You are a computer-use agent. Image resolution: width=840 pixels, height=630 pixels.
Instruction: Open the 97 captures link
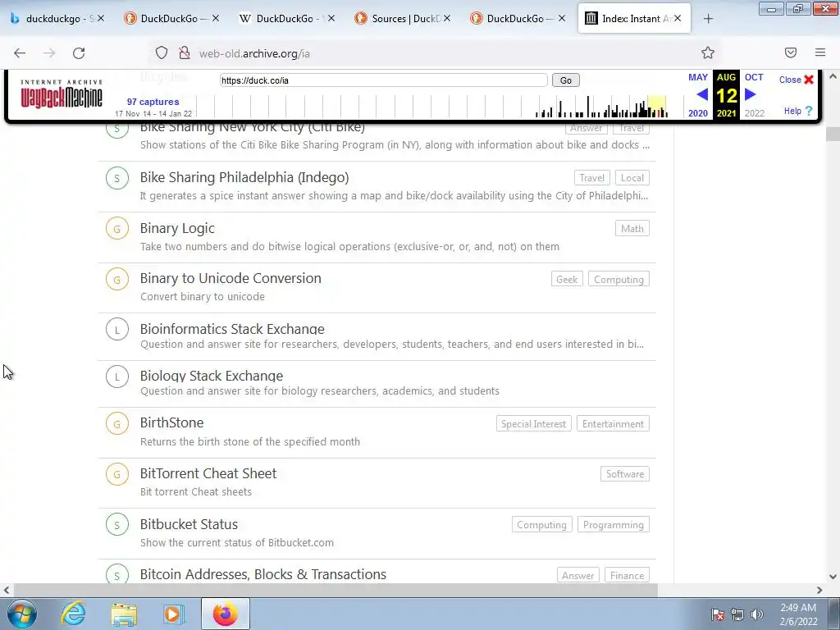pyautogui.click(x=153, y=102)
